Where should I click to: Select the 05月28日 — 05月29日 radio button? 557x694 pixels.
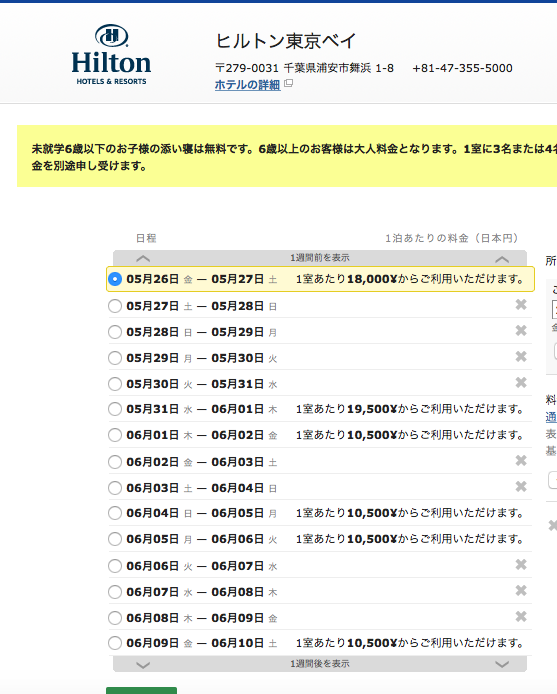pos(115,332)
